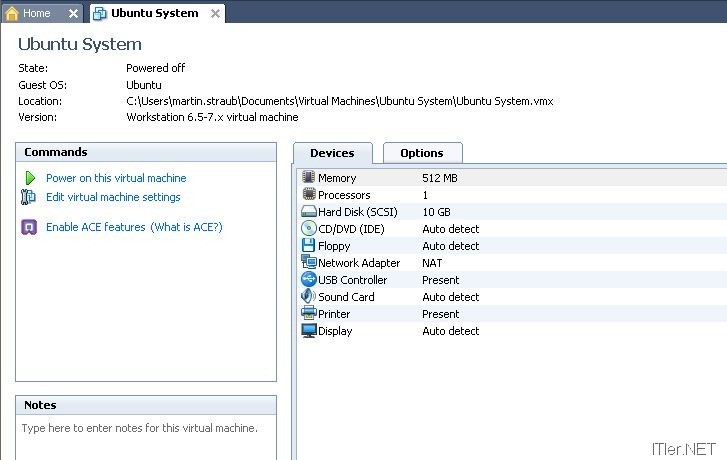
Task: Click the purple ACE features icon
Action: pyautogui.click(x=29, y=227)
